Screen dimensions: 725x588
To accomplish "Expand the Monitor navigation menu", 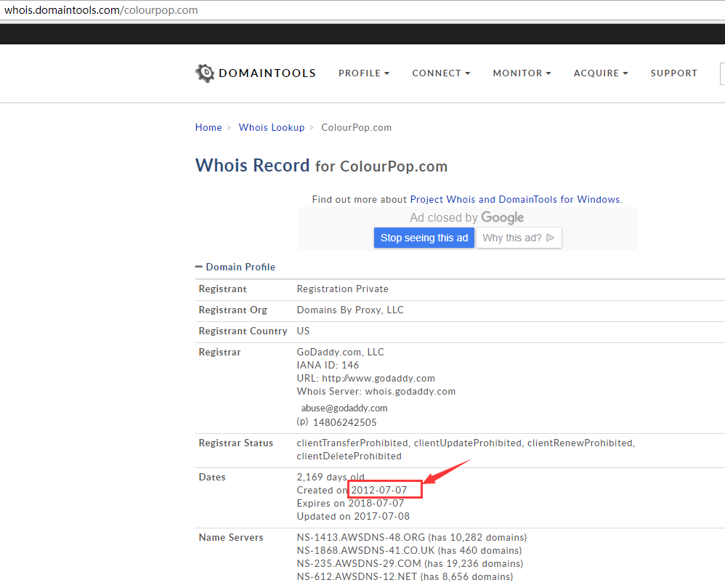I will (x=522, y=73).
